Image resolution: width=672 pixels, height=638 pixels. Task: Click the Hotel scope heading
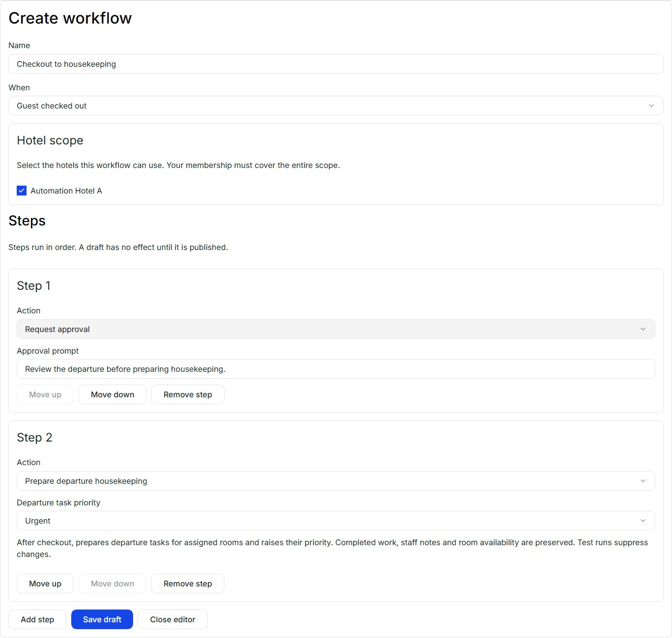tap(50, 140)
